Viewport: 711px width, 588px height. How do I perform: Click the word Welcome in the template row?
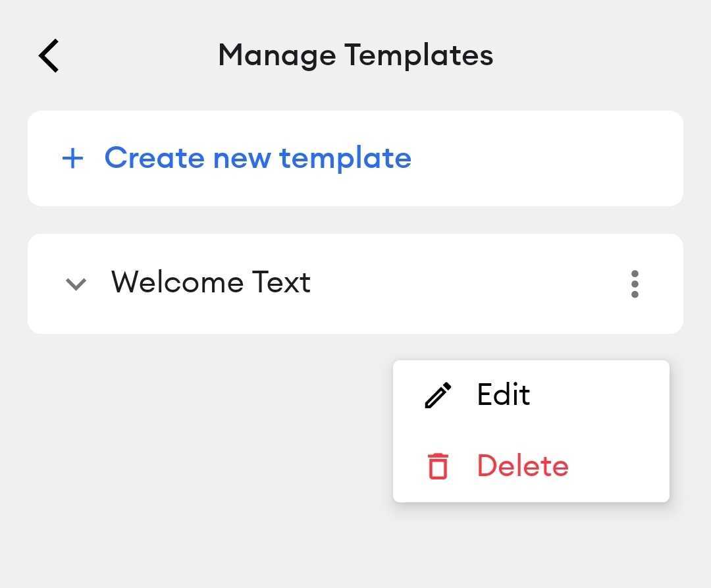(x=177, y=282)
